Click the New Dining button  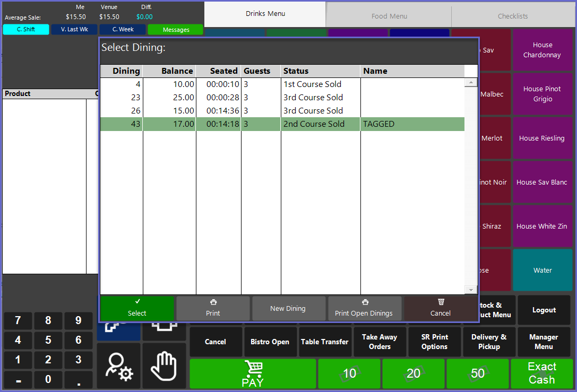point(288,308)
